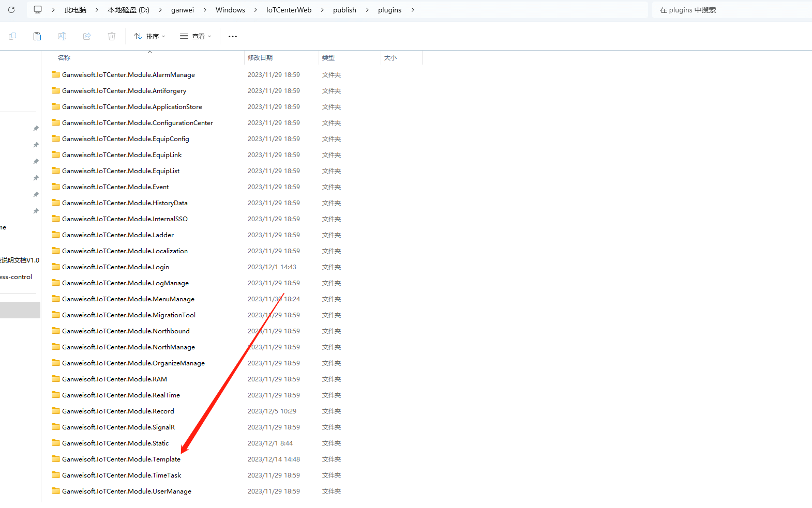Expand the chevron between ganwei and Windows
812x508 pixels.
click(205, 10)
